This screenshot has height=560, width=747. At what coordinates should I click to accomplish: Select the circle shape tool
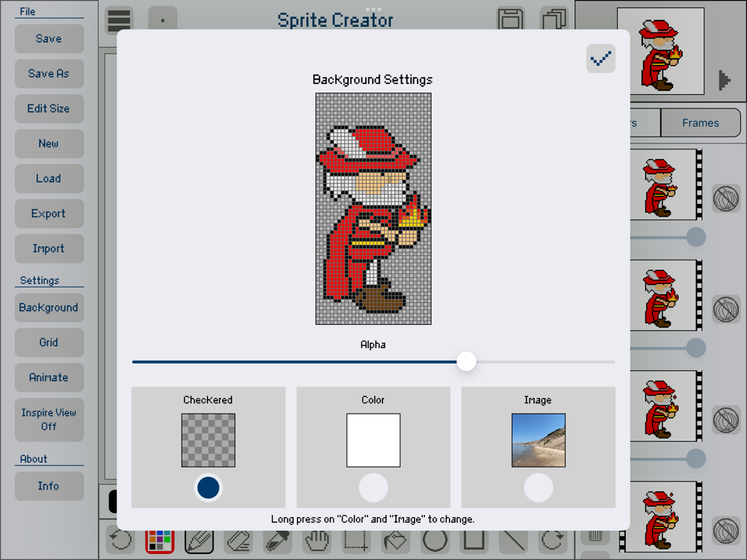point(435,541)
